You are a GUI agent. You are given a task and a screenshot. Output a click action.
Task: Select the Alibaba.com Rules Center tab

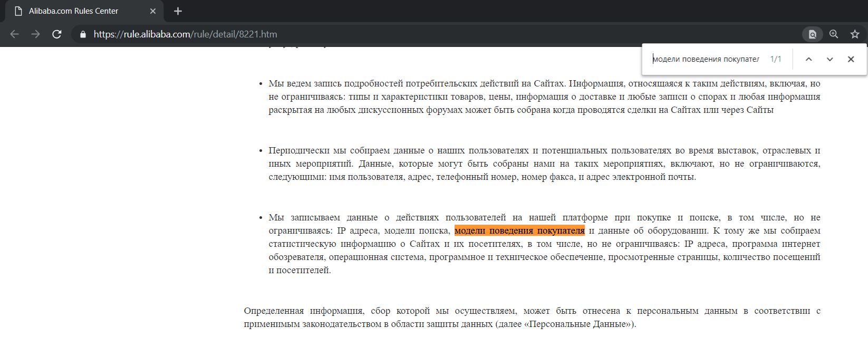pos(84,11)
